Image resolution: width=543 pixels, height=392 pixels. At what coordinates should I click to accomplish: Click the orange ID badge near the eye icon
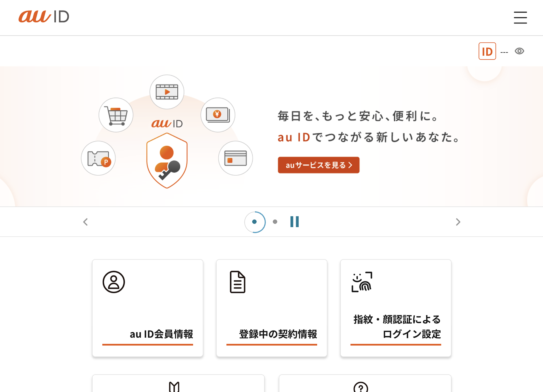pyautogui.click(x=487, y=51)
